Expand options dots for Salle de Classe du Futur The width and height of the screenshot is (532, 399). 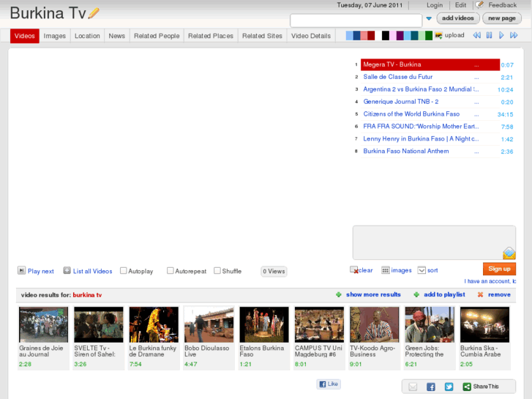click(476, 78)
